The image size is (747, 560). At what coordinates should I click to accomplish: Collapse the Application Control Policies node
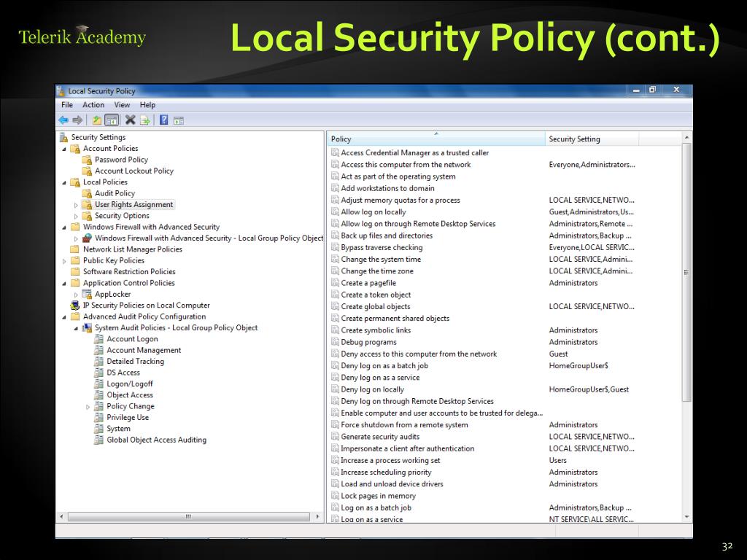tap(64, 284)
